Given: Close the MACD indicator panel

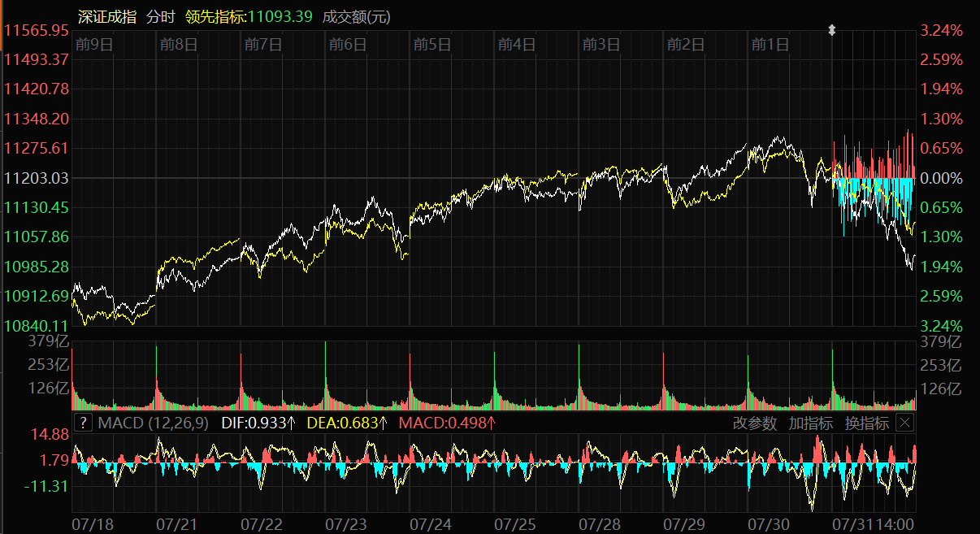Looking at the screenshot, I should coord(904,423).
